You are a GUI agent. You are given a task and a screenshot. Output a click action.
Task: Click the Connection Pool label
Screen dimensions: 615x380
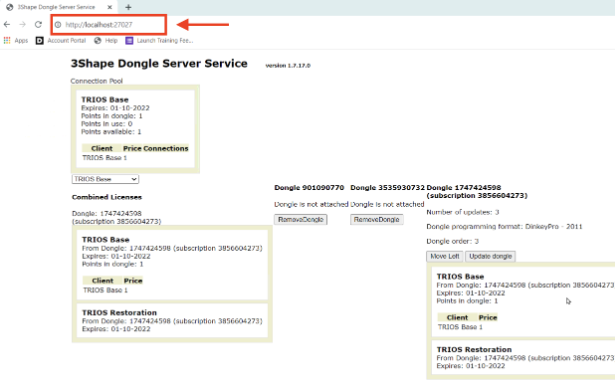96,81
